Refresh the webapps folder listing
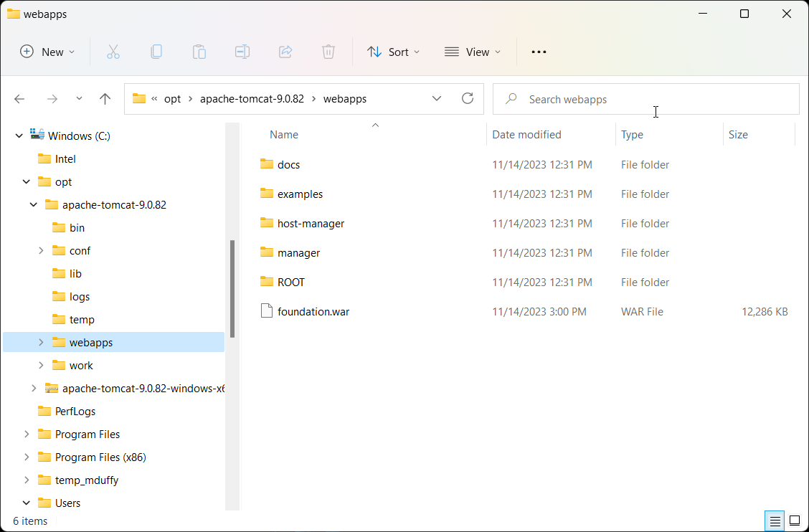Screen dimensions: 809x532 pyautogui.click(x=468, y=98)
